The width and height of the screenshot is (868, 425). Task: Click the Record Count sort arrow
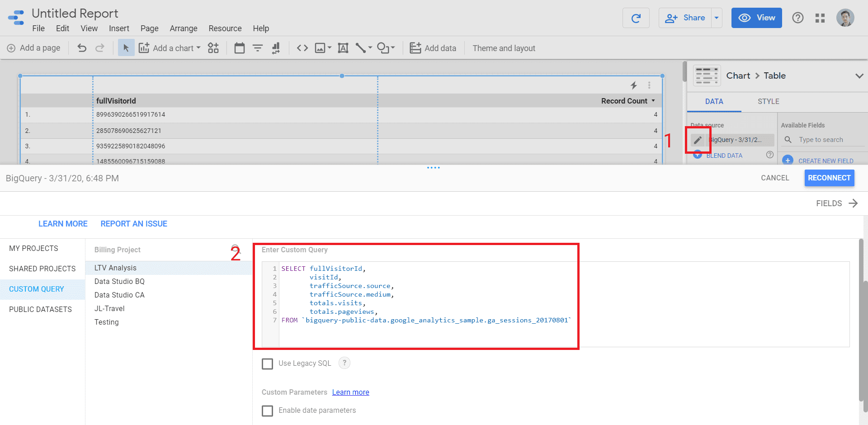coord(653,101)
